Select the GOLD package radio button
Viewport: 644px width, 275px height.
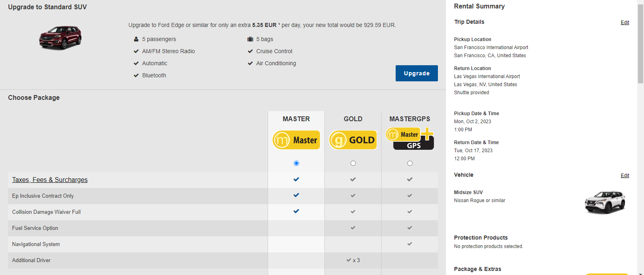coord(353,163)
